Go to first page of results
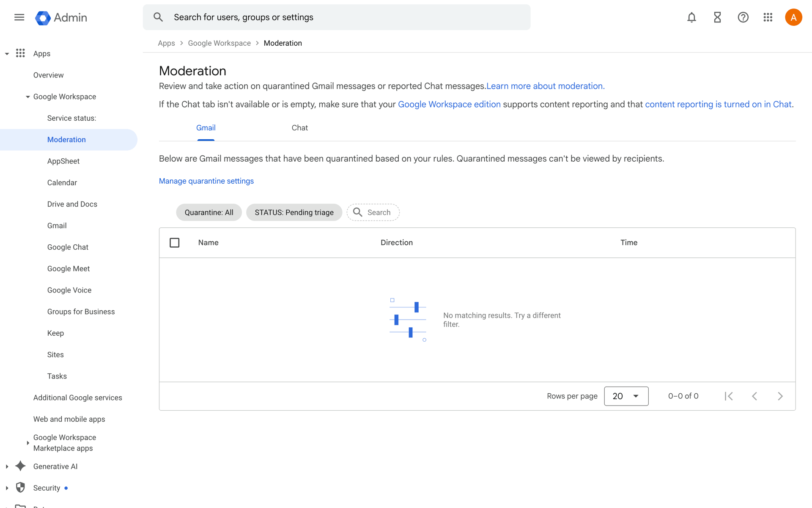Image resolution: width=812 pixels, height=508 pixels. 729,396
